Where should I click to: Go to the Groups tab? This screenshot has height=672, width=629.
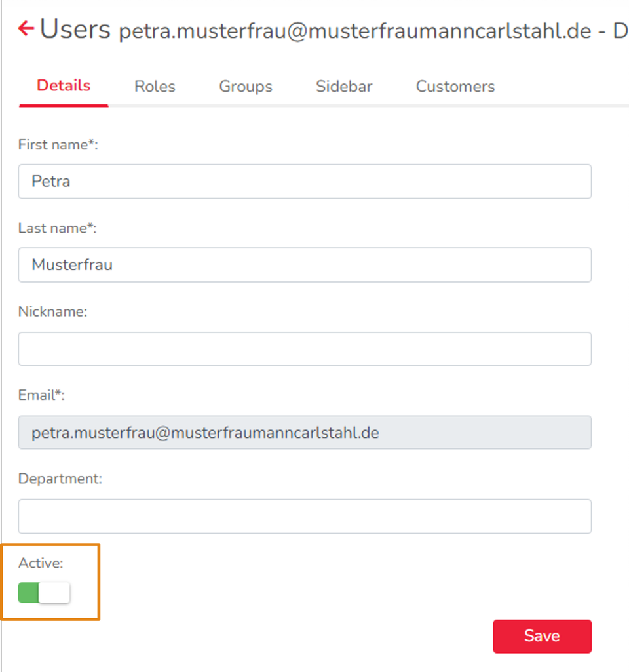[x=246, y=87]
